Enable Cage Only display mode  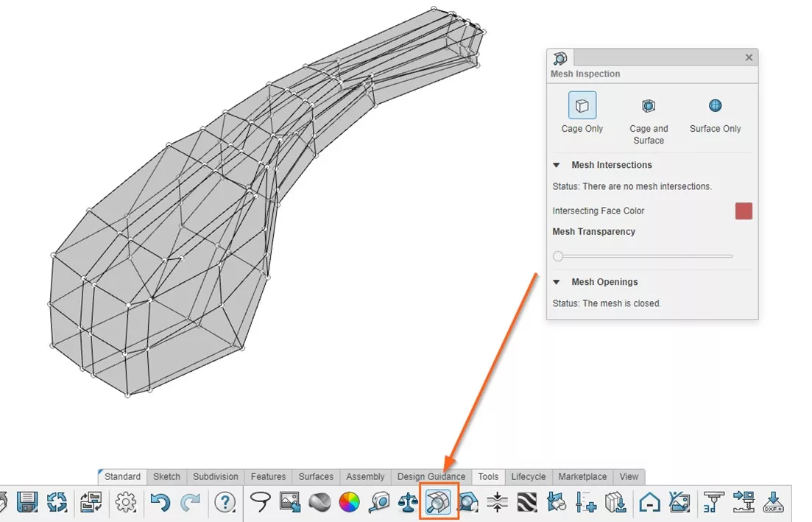(x=582, y=105)
